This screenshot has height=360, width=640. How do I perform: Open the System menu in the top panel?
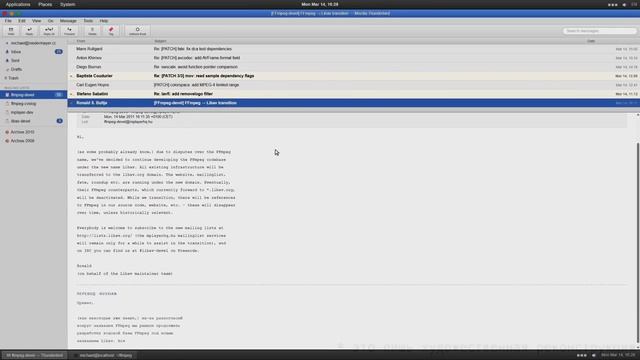(67, 4)
